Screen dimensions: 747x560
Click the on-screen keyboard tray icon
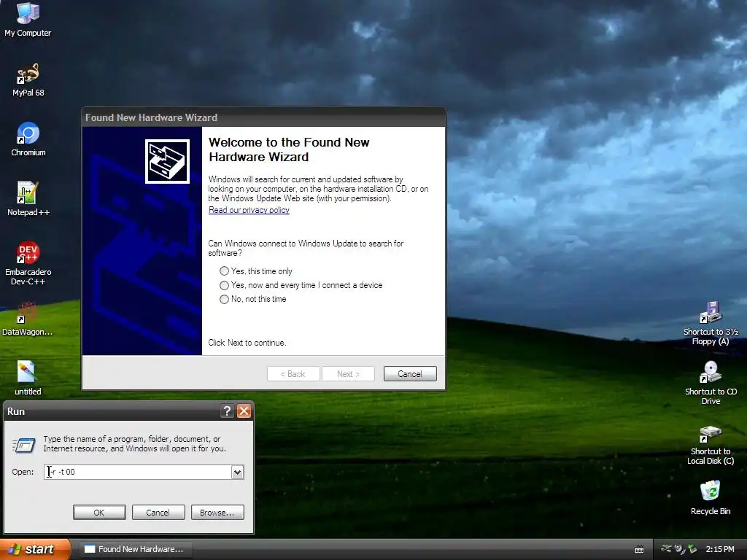coord(639,550)
